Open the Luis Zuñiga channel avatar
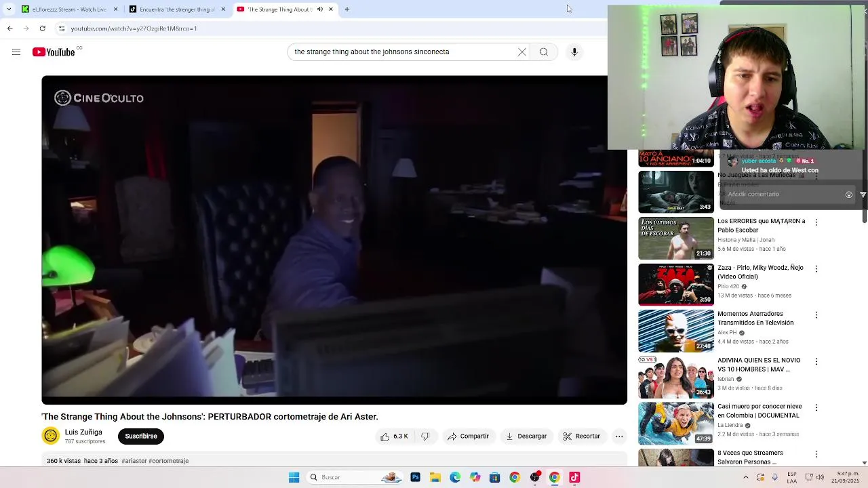The width and height of the screenshot is (868, 488). [x=51, y=436]
